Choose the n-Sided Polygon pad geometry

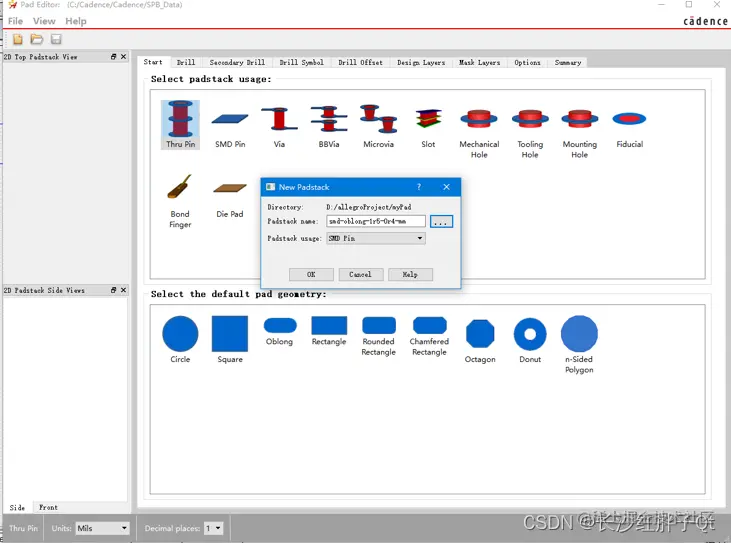pyautogui.click(x=579, y=345)
